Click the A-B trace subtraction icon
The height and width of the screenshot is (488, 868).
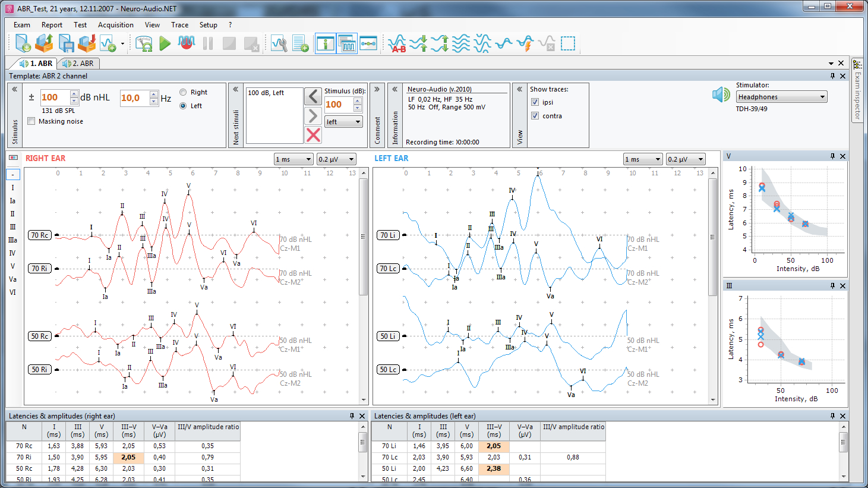(397, 43)
